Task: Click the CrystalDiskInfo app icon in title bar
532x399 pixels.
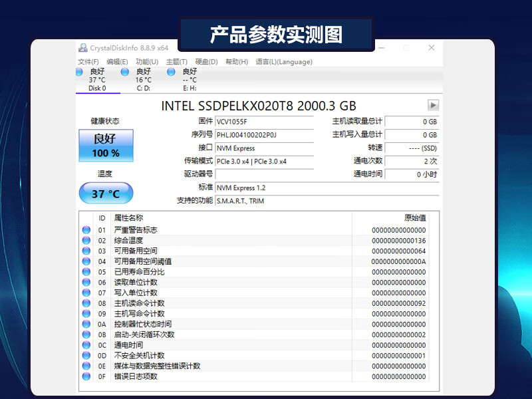Action: tap(82, 48)
